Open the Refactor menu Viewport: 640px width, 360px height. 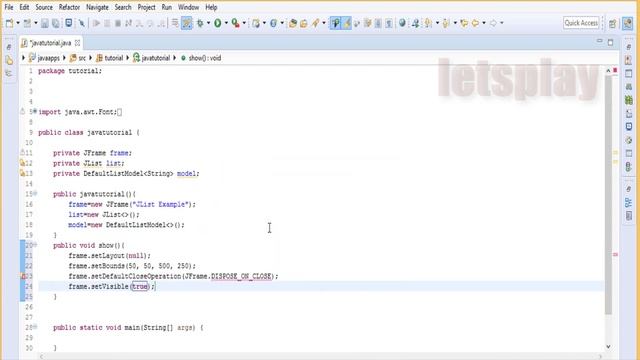pos(69,7)
